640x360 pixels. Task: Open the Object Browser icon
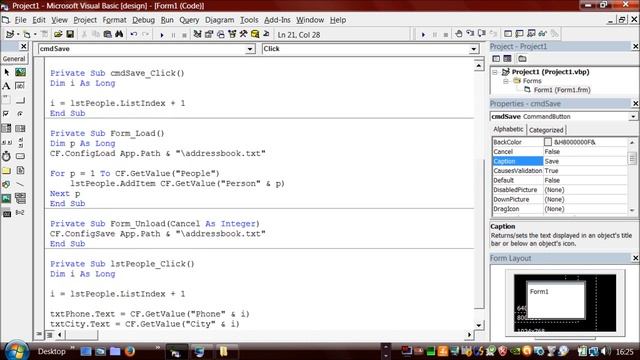[x=232, y=35]
